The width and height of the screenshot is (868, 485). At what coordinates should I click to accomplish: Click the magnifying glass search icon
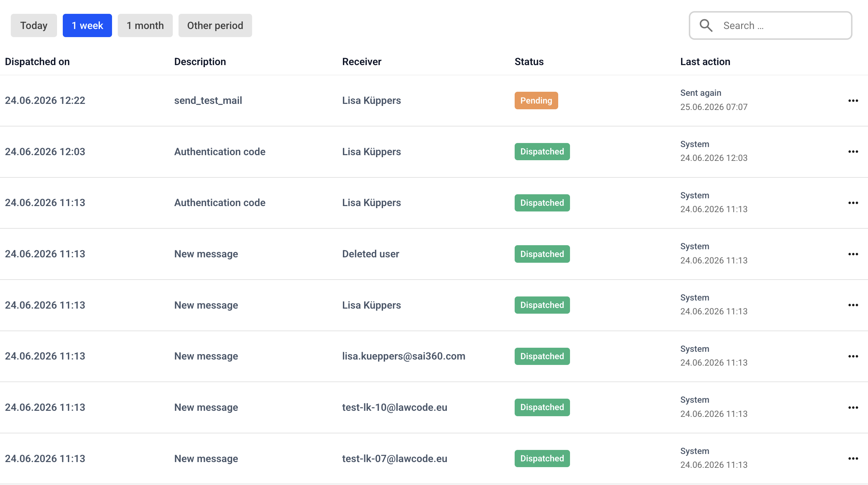(706, 26)
